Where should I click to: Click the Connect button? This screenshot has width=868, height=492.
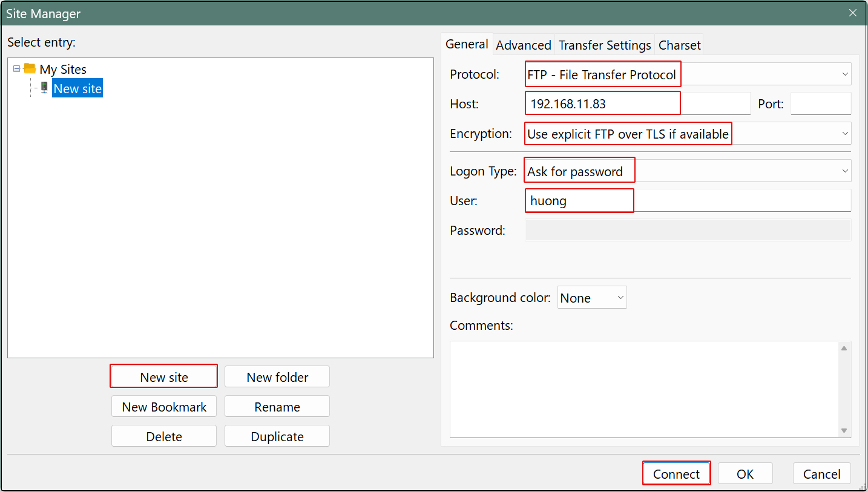coord(676,474)
